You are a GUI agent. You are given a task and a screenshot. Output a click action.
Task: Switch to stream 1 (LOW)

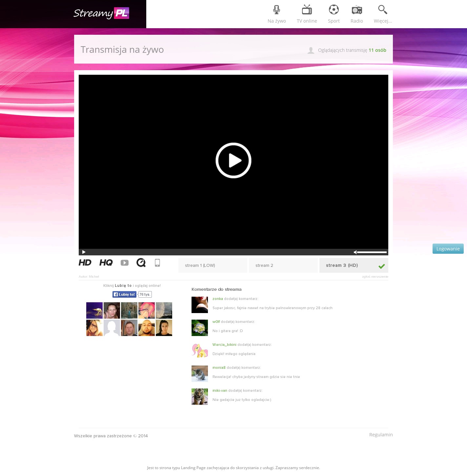213,266
